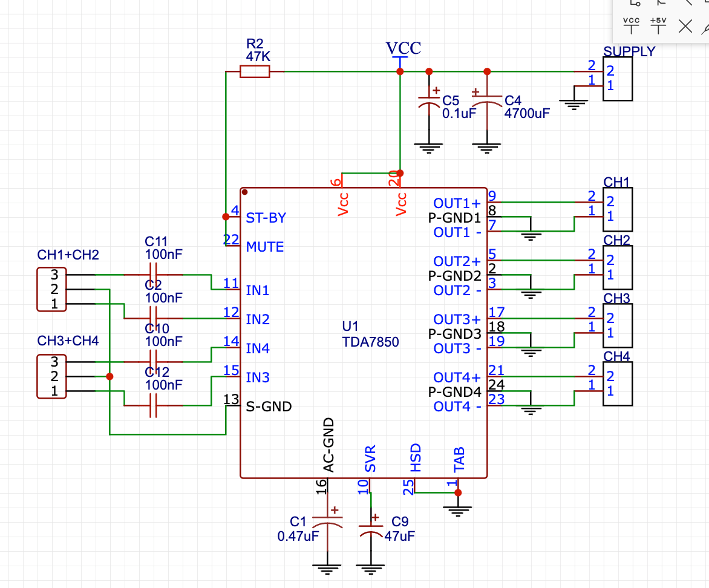
Task: Click the MUTE pin label
Action: coord(265,247)
